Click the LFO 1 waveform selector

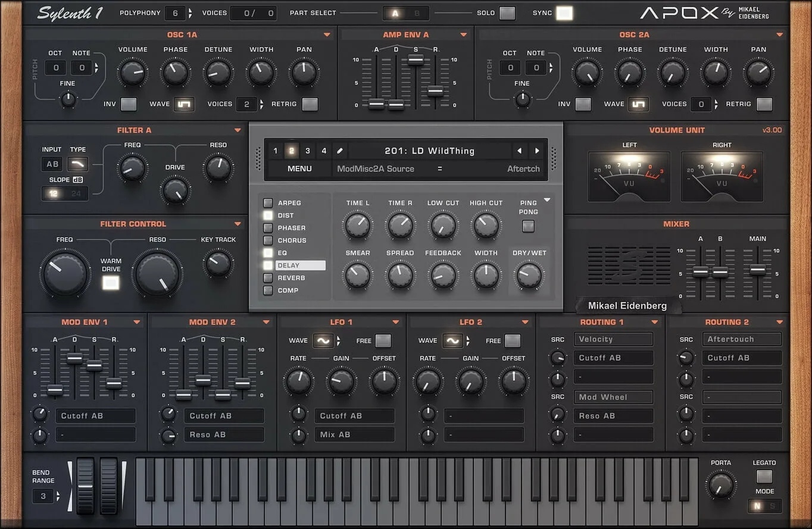(323, 341)
